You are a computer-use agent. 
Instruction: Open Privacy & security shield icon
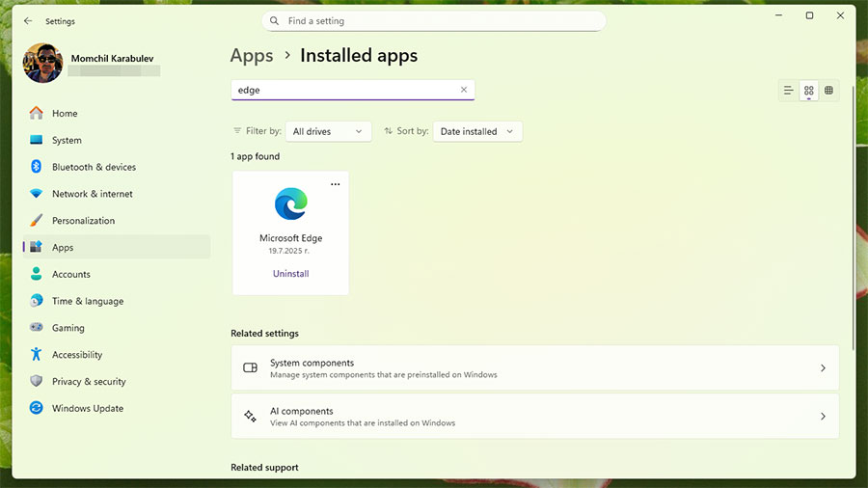[36, 382]
